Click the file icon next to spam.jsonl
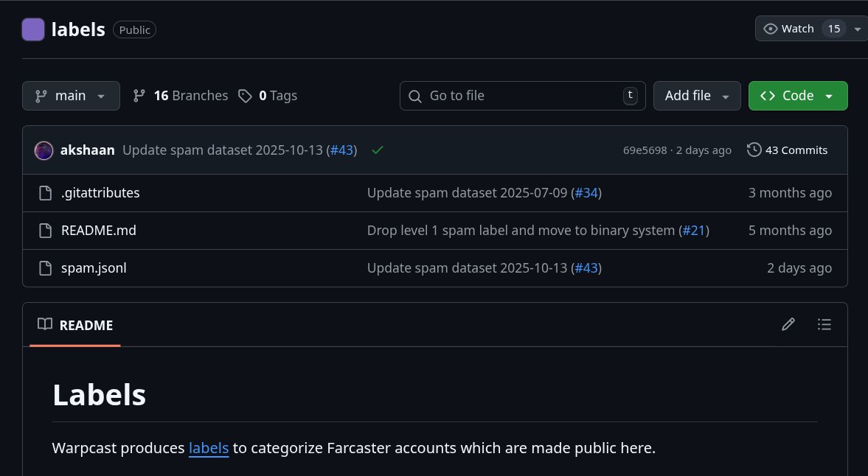The width and height of the screenshot is (868, 476). [x=46, y=268]
